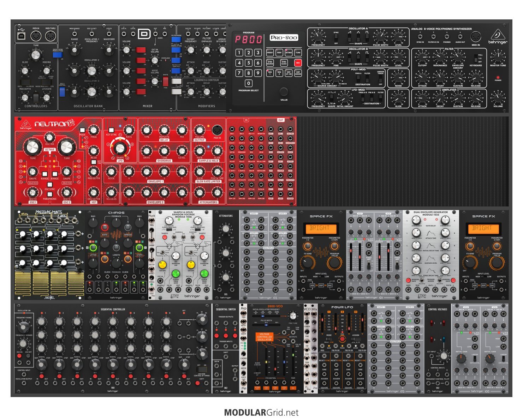This screenshot has height=420, width=523.
Task: Click the white D logo in the Mixer section
Action: click(x=144, y=34)
